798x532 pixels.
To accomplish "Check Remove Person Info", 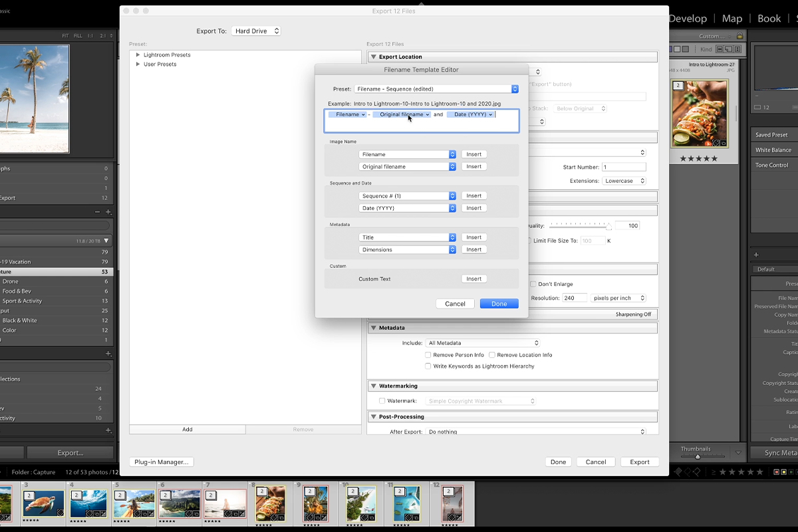I will coord(428,354).
